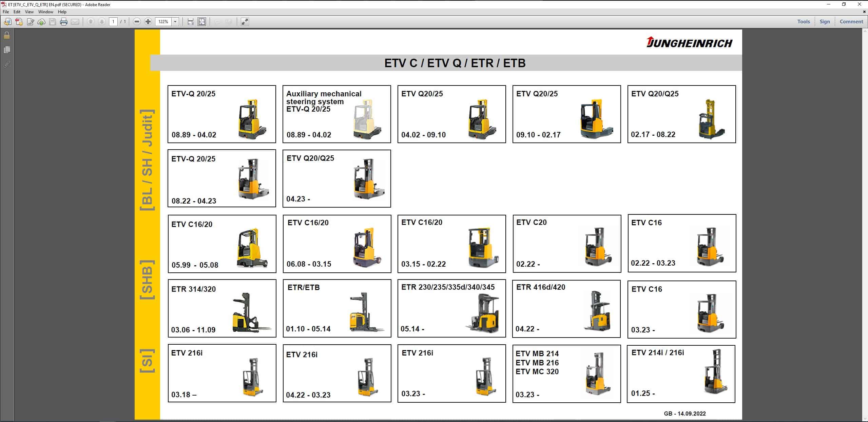The width and height of the screenshot is (868, 422).
Task: Open the Help menu
Action: [x=62, y=12]
